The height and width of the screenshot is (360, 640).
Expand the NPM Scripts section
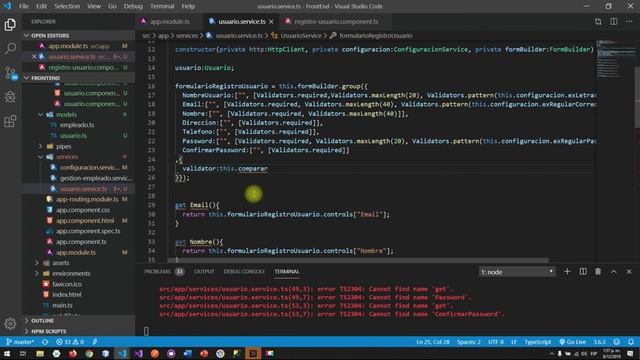(78, 331)
